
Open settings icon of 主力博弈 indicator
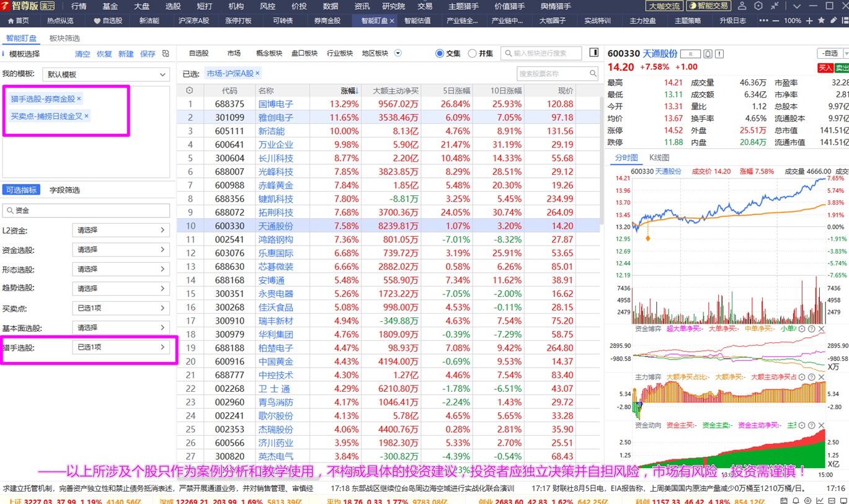[x=801, y=377]
